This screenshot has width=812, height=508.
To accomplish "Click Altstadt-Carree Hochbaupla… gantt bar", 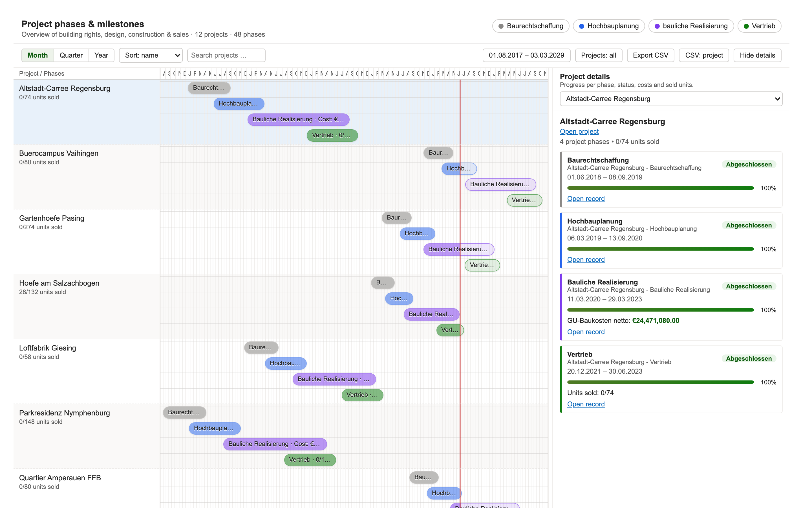I will point(239,104).
